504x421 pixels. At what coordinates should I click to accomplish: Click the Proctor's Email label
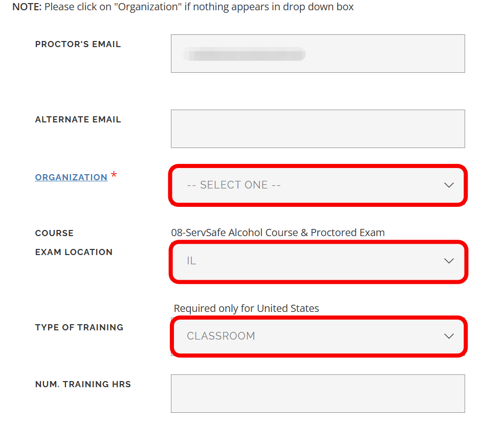click(x=78, y=45)
